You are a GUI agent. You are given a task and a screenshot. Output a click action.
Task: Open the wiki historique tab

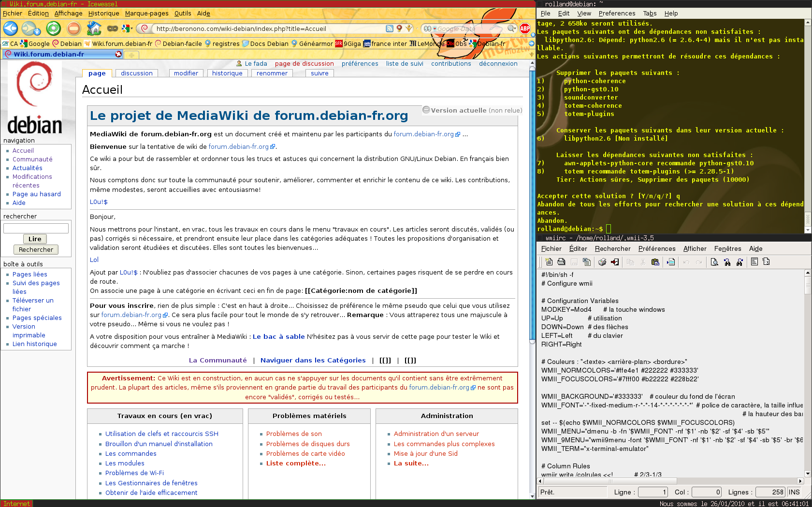227,73
